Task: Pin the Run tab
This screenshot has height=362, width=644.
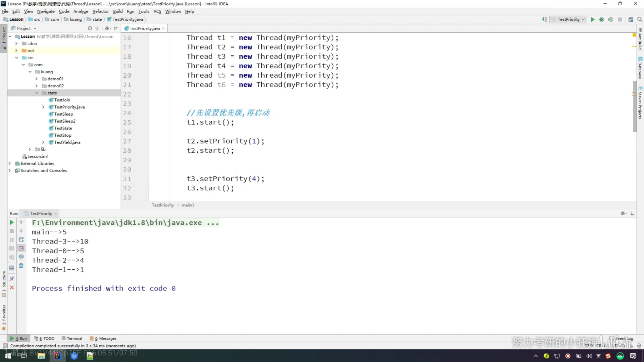Action: point(12,279)
